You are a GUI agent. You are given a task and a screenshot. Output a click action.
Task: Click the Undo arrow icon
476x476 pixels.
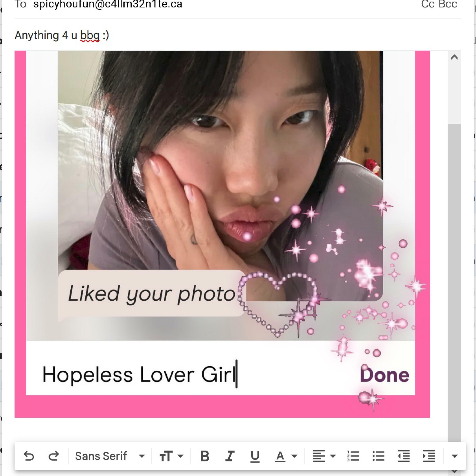[x=29, y=456]
